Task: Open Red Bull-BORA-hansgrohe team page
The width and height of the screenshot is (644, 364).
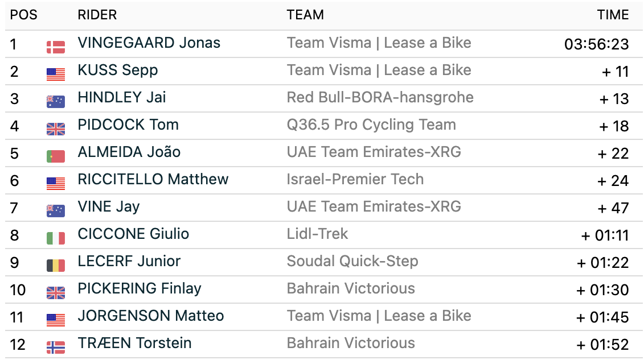Action: (x=380, y=98)
